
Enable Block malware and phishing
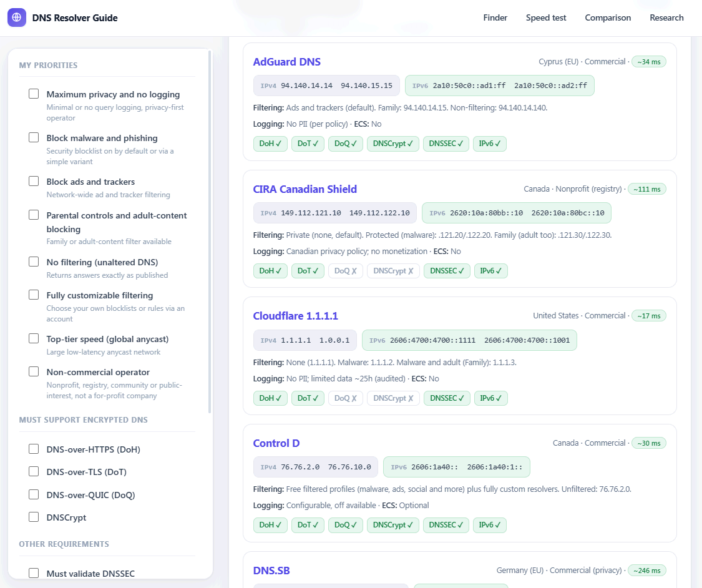(x=34, y=137)
